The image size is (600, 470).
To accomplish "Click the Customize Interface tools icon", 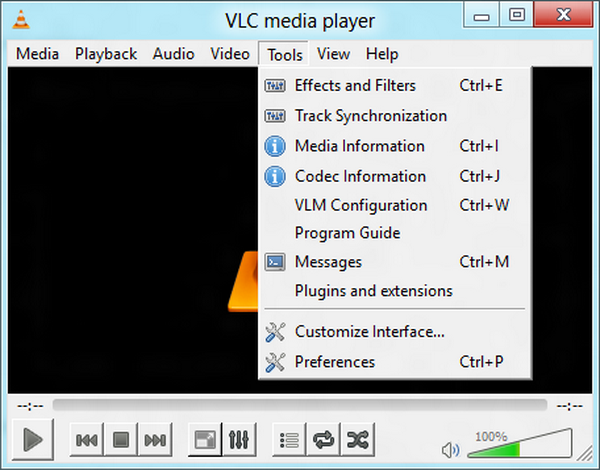I will click(275, 331).
